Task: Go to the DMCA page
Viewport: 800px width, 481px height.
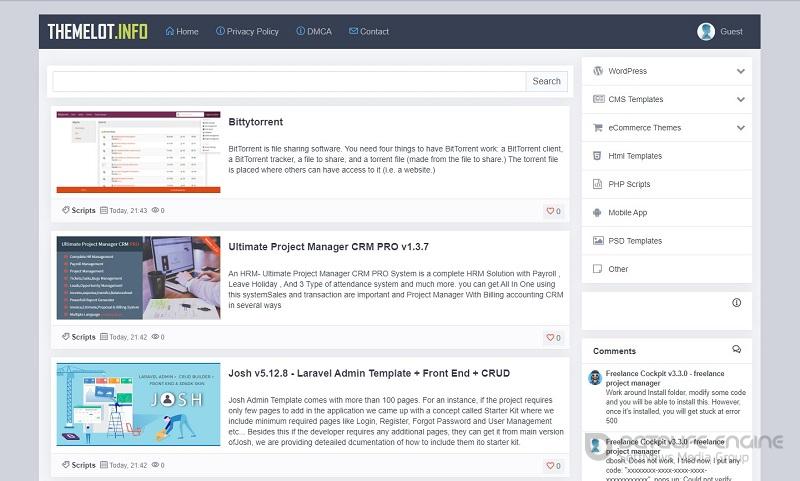Action: (x=314, y=32)
